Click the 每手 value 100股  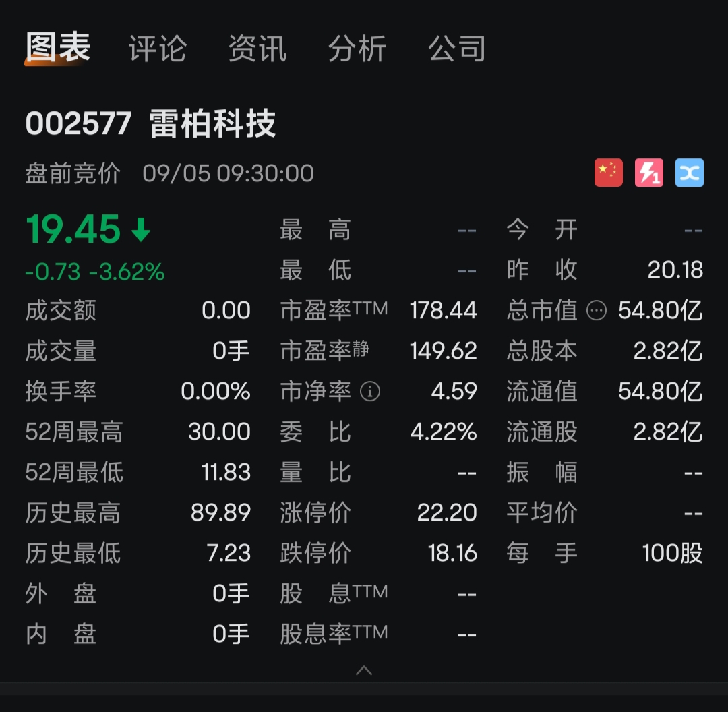click(672, 553)
